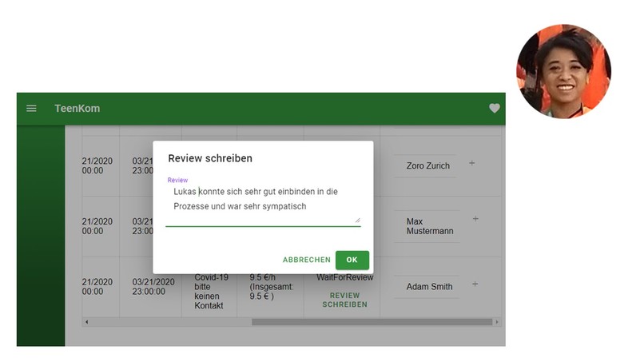Select the Adam Smith name cell
This screenshot has height=362, width=644.
(429, 287)
